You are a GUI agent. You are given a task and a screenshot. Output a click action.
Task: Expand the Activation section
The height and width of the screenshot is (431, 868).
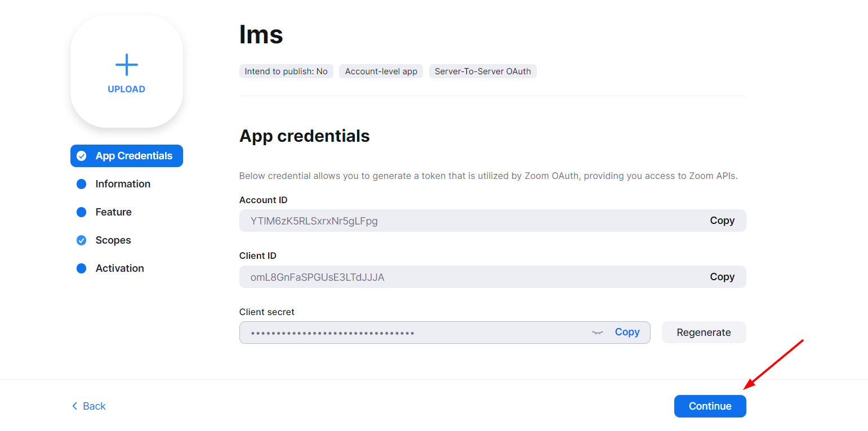click(119, 268)
